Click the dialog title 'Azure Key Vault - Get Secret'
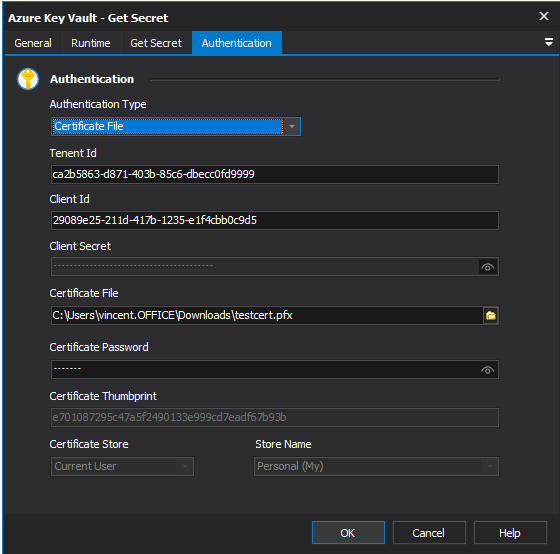Image resolution: width=560 pixels, height=554 pixels. click(x=88, y=18)
